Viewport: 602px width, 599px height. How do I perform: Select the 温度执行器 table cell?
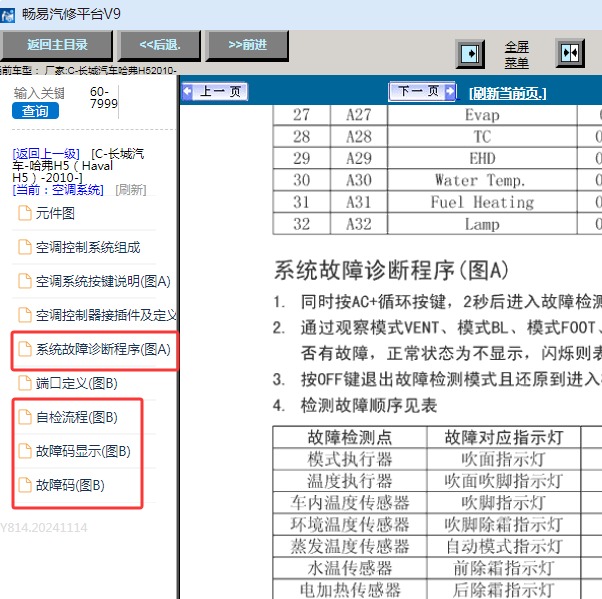(x=350, y=481)
